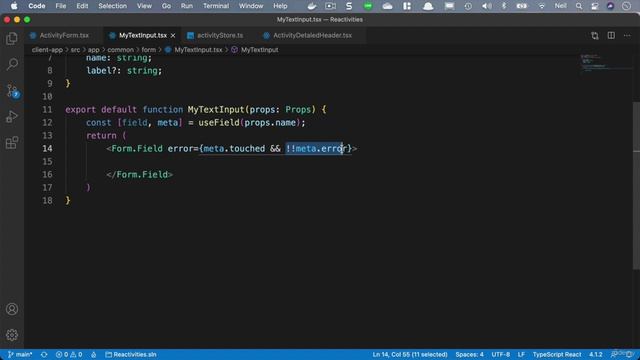Click the battery icon in menu bar

click(522, 6)
